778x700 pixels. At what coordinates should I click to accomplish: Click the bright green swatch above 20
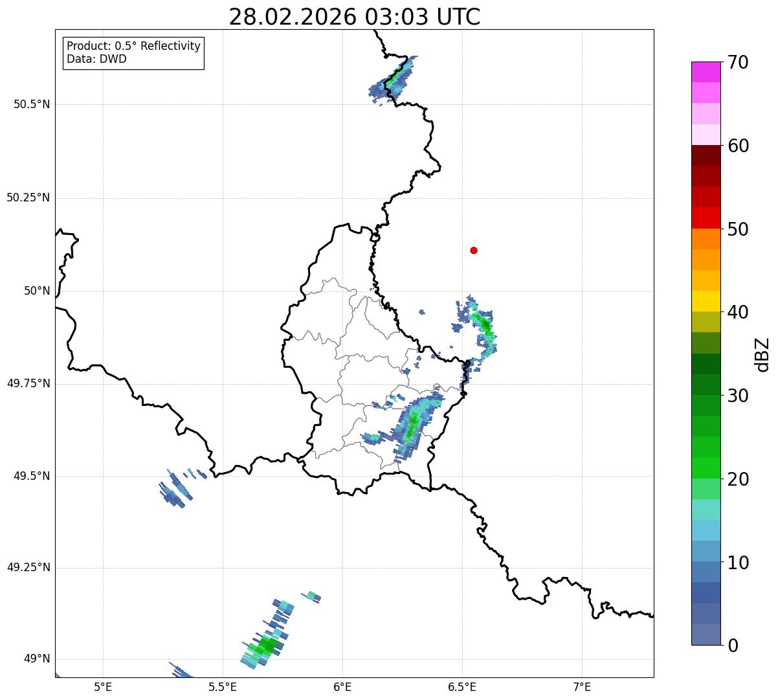click(x=706, y=468)
